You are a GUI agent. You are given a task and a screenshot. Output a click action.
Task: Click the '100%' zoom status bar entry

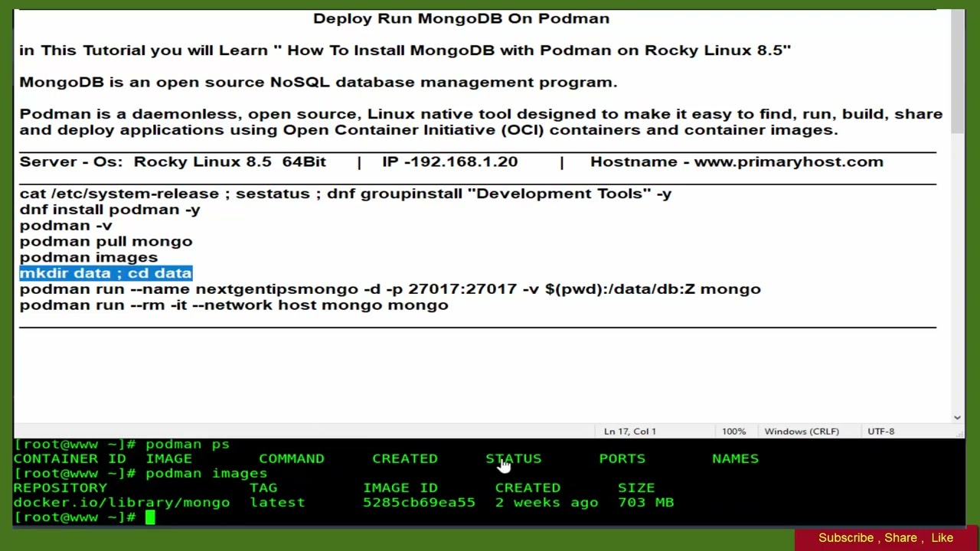pyautogui.click(x=733, y=432)
